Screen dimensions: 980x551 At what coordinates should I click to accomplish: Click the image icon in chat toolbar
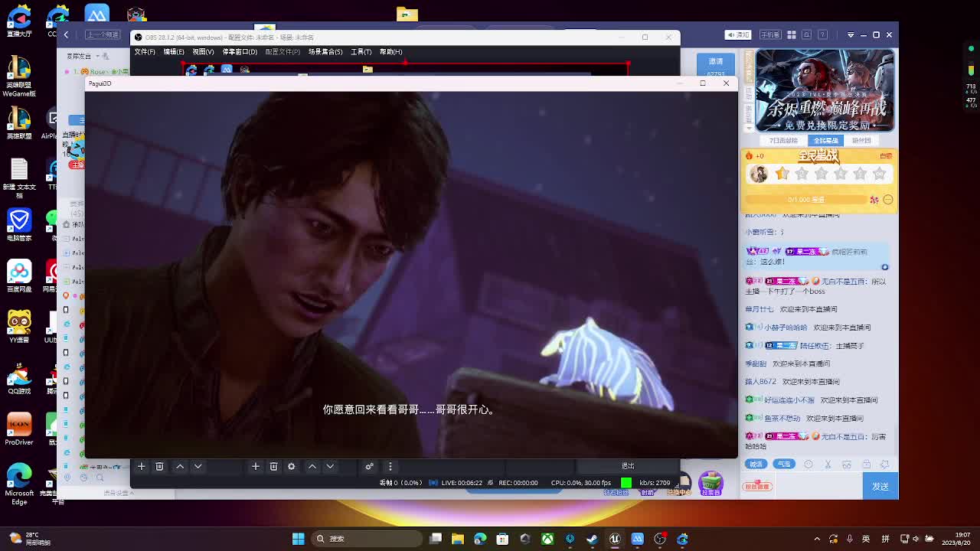click(x=847, y=464)
